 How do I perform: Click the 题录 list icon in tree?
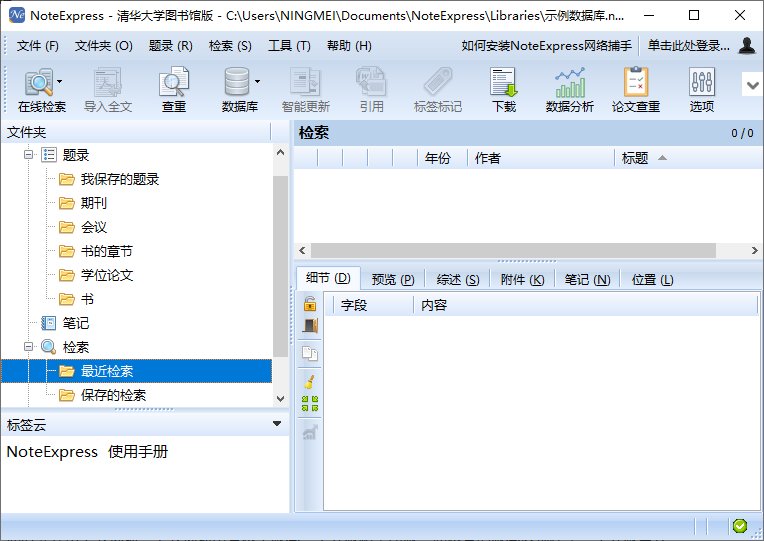(x=49, y=155)
